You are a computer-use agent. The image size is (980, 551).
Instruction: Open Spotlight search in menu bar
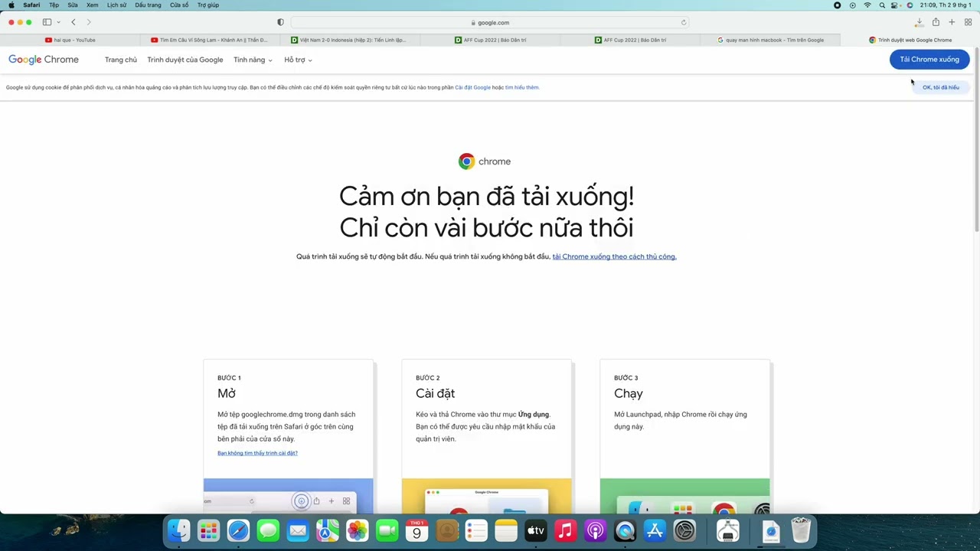(x=882, y=5)
